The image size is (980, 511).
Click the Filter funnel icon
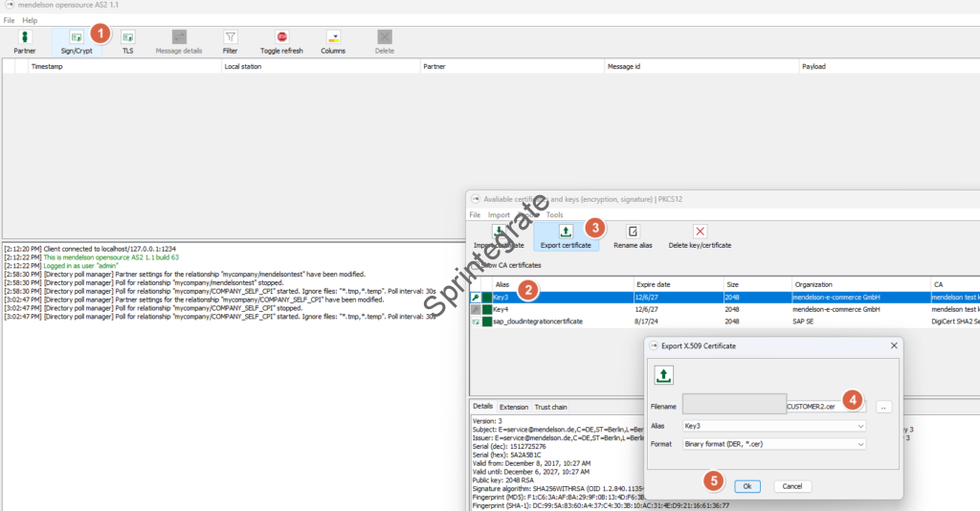click(230, 37)
